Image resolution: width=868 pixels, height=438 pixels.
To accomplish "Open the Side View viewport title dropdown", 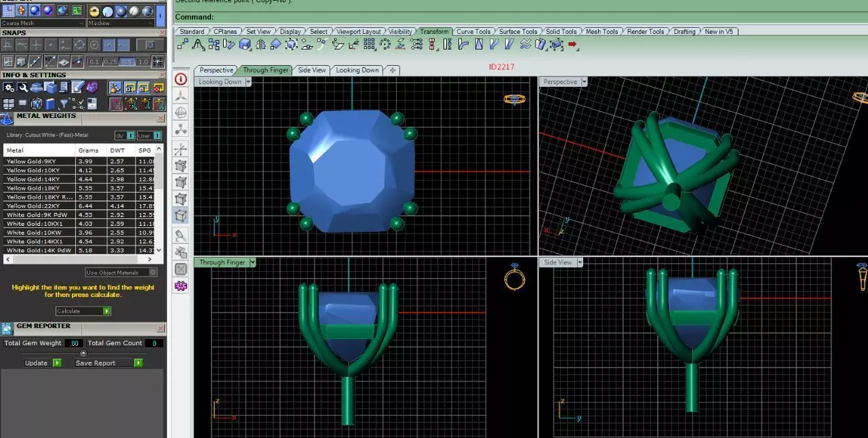I will click(x=578, y=262).
